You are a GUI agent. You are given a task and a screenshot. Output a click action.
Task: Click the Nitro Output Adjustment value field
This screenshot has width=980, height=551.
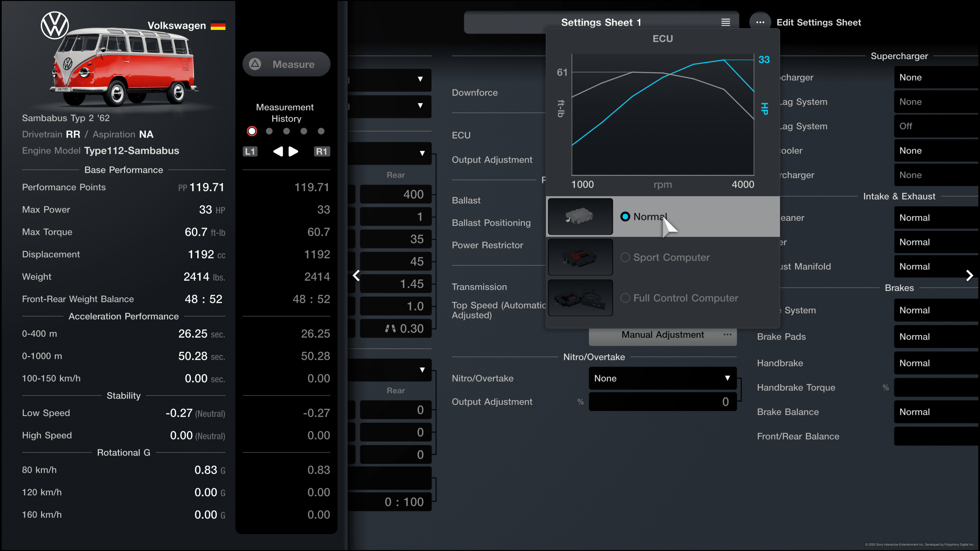662,402
